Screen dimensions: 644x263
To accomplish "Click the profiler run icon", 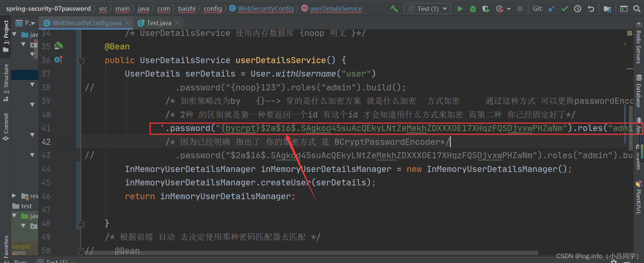I will 499,9.
